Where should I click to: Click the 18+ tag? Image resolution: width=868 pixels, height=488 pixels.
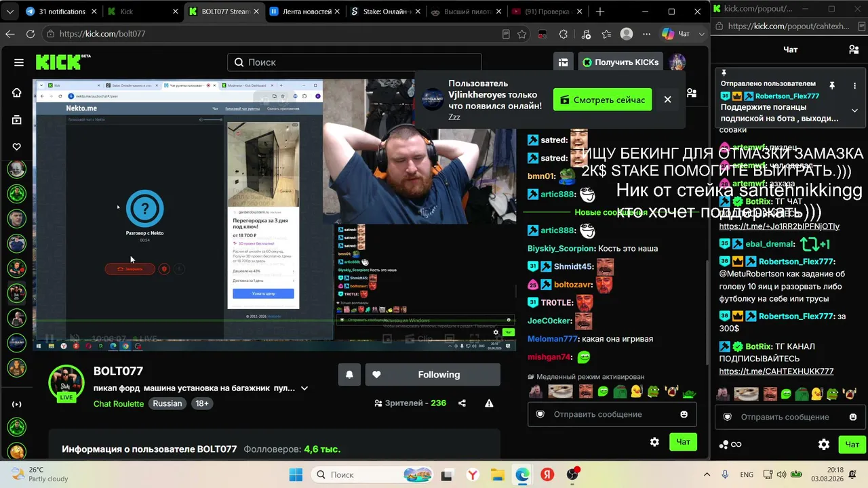coord(202,403)
